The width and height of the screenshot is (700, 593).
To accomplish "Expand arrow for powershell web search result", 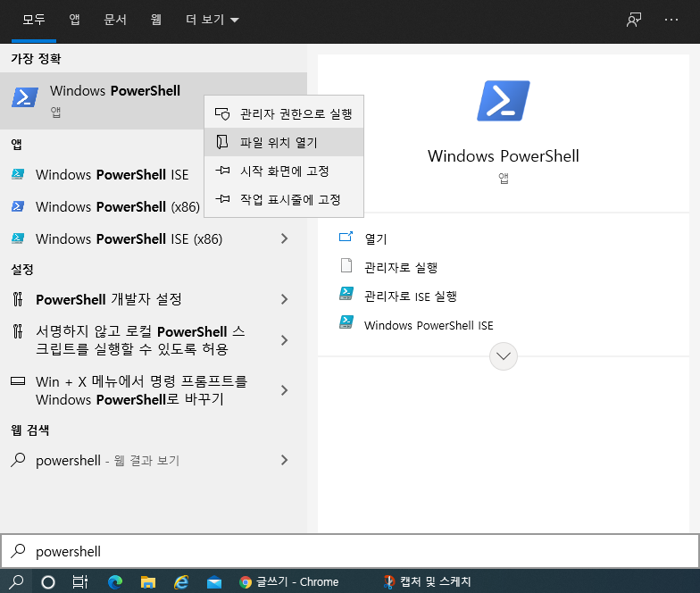I will 284,461.
